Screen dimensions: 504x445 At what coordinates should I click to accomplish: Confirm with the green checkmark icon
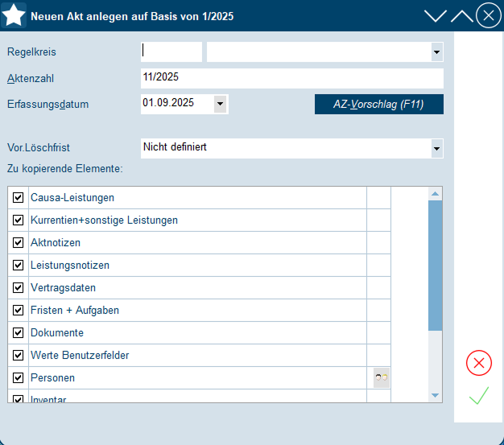pyautogui.click(x=479, y=396)
